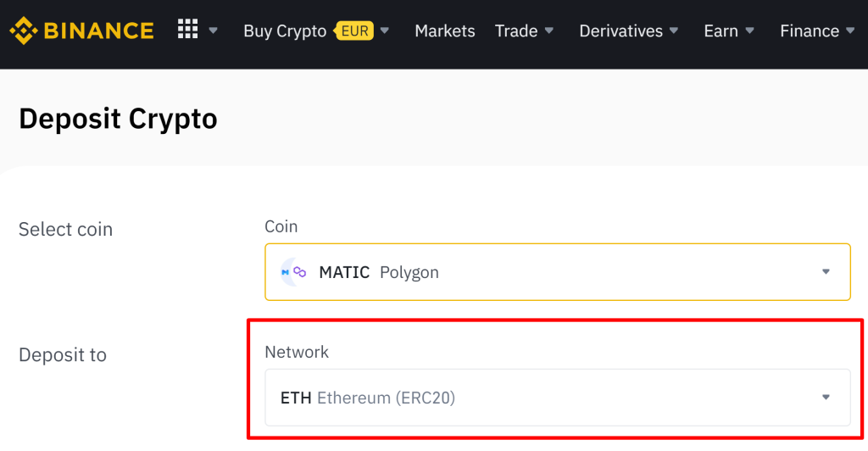Open the Trade menu
Screen dimensions: 868x451
[x=516, y=31]
